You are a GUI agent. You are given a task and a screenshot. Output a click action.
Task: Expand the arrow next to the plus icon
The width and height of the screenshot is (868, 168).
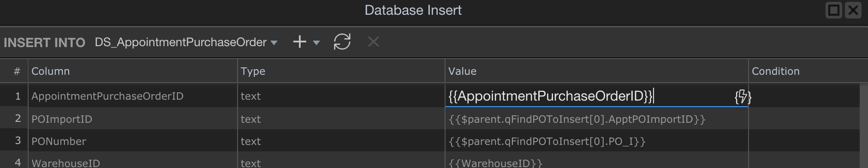coord(316,42)
